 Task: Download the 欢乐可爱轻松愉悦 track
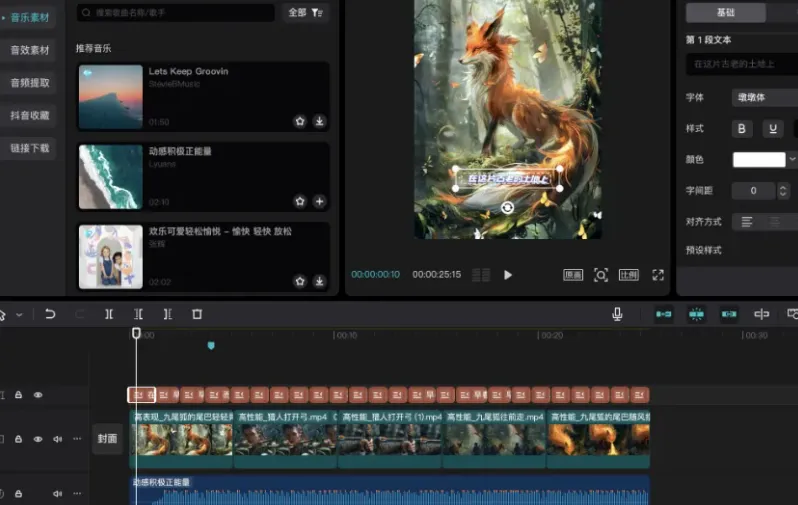pyautogui.click(x=319, y=281)
